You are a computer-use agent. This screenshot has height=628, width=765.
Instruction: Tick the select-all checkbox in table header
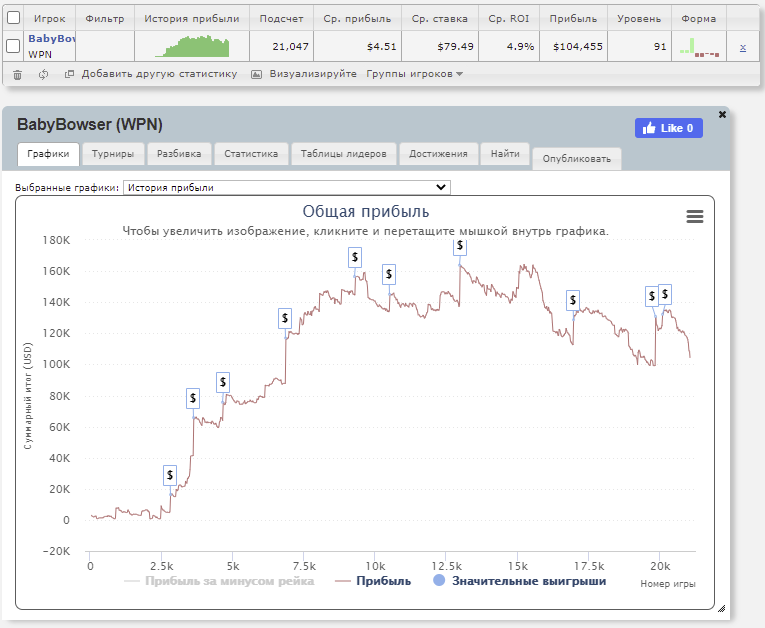pos(13,18)
